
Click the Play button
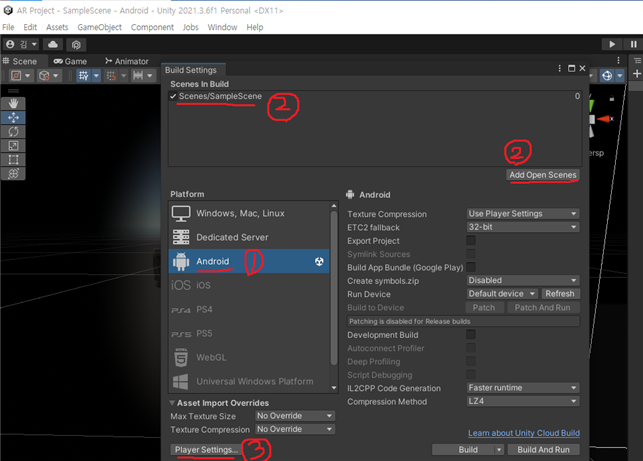[x=612, y=44]
